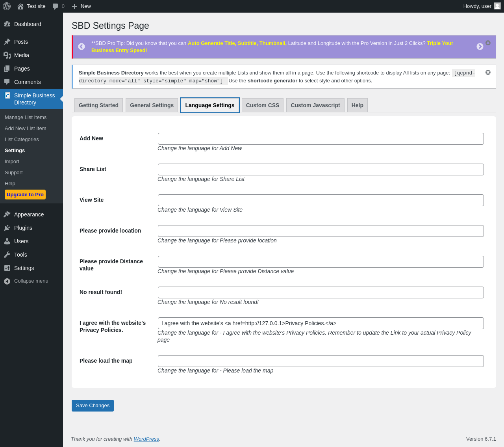Click the WordPress logo icon
This screenshot has width=504, height=447.
point(7,6)
